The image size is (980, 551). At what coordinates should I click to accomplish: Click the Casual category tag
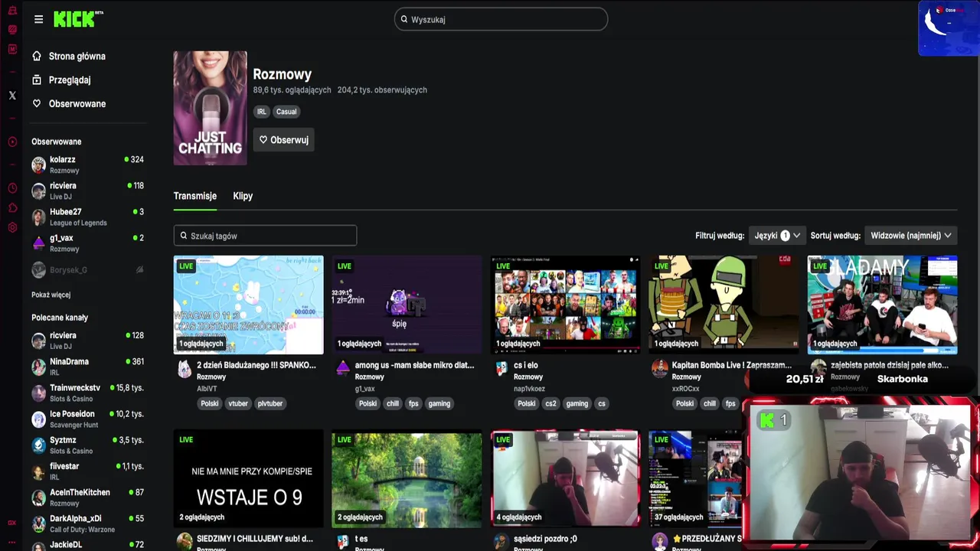(286, 112)
